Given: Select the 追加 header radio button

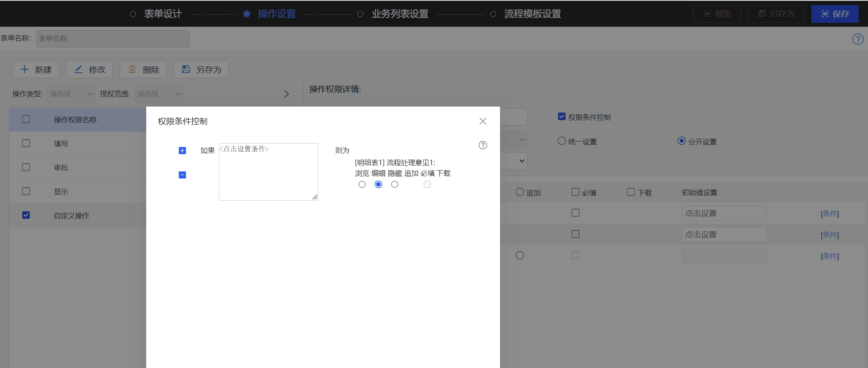Looking at the screenshot, I should (520, 192).
